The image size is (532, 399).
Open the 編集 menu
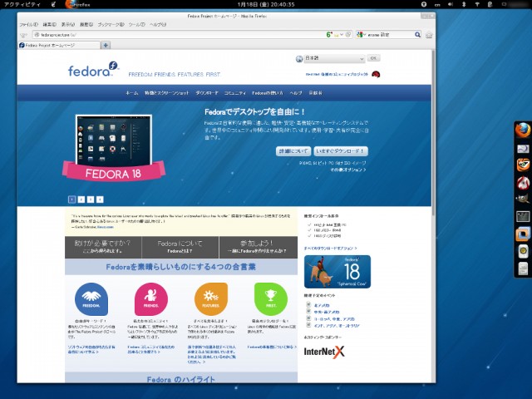50,24
